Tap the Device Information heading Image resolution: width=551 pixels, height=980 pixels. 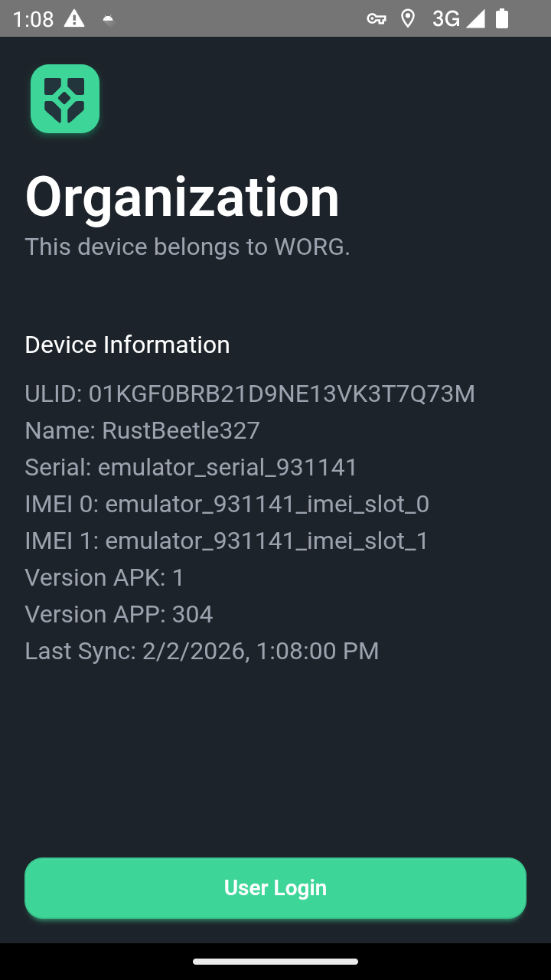click(x=127, y=345)
